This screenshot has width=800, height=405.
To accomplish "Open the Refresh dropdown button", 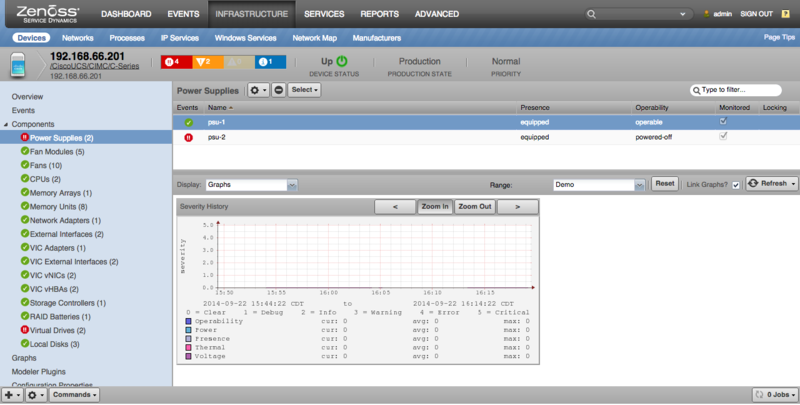I will [x=771, y=184].
